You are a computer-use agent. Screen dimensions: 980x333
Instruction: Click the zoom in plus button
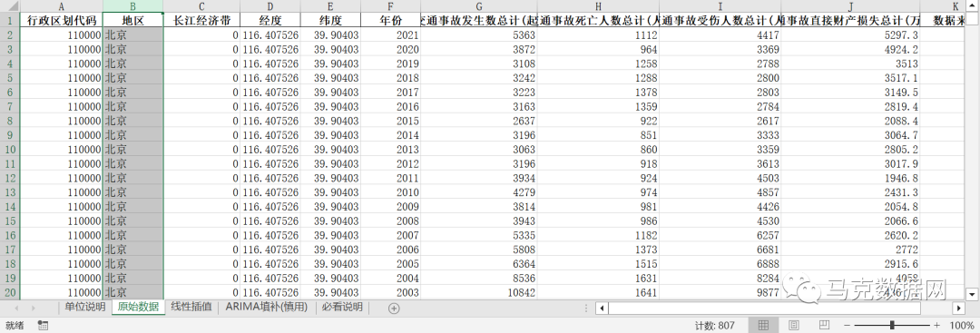coord(936,326)
